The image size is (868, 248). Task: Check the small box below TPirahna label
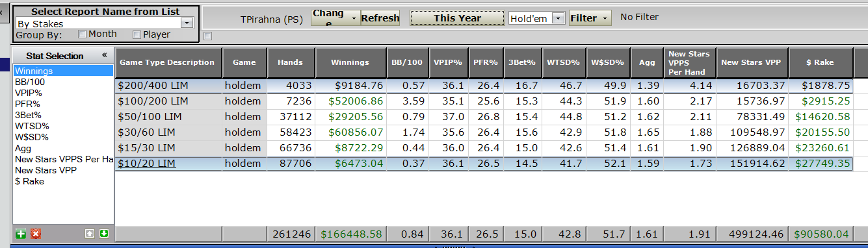click(207, 36)
